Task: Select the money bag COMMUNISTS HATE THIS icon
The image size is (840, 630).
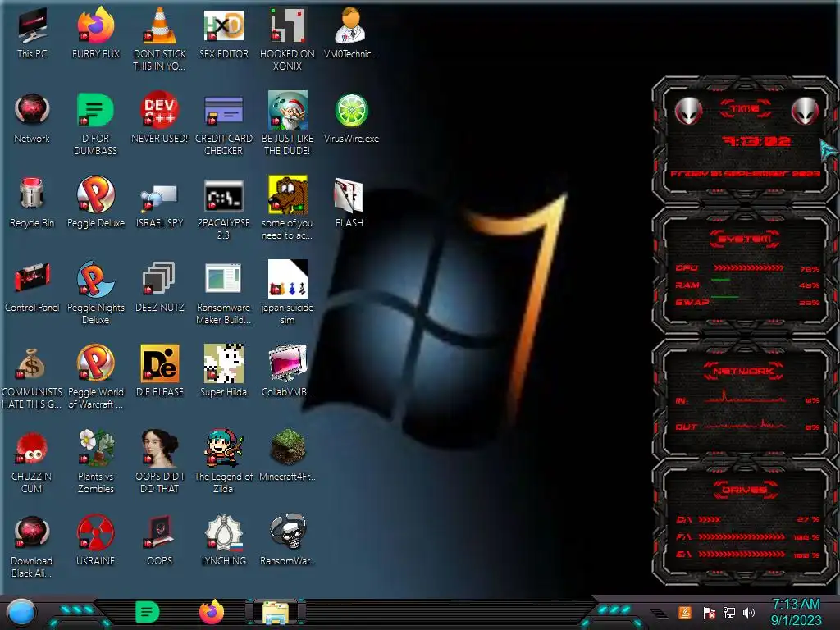Action: pos(32,377)
